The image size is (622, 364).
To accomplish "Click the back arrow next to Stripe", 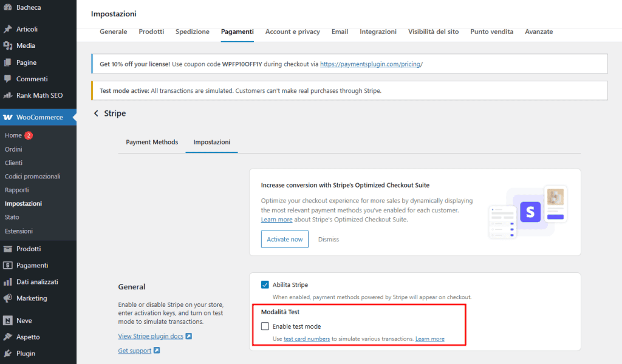I will 96,113.
